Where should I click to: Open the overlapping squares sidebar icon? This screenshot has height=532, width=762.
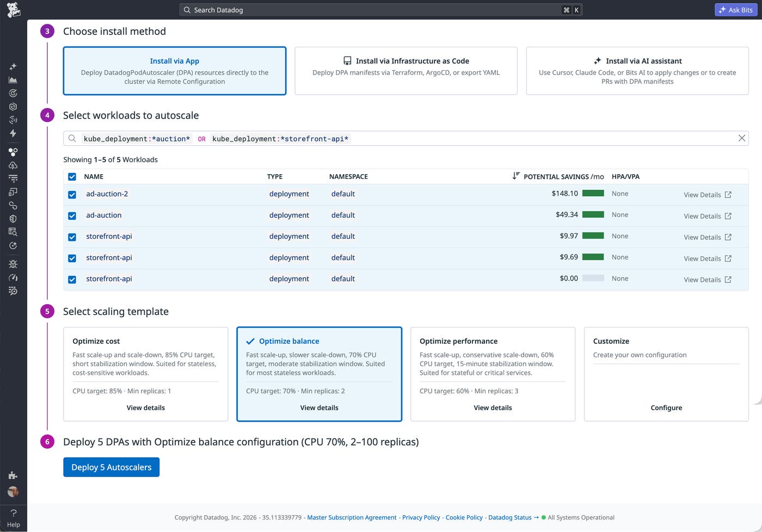[13, 192]
